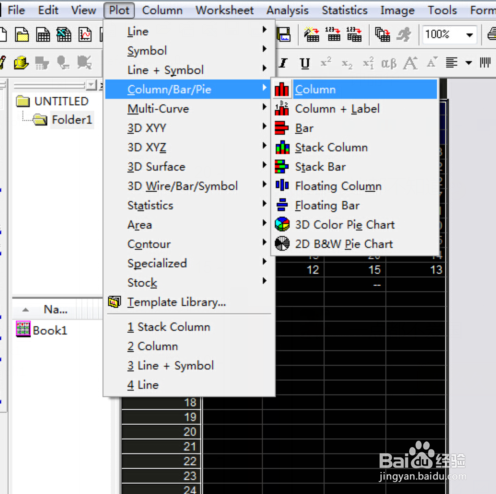
Task: Choose the Stack Column plot type
Action: (355, 147)
